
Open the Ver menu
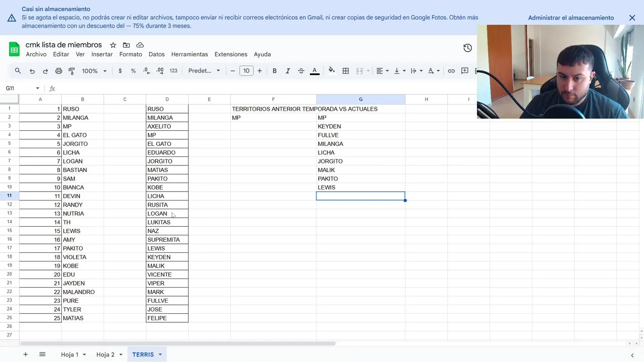point(80,54)
